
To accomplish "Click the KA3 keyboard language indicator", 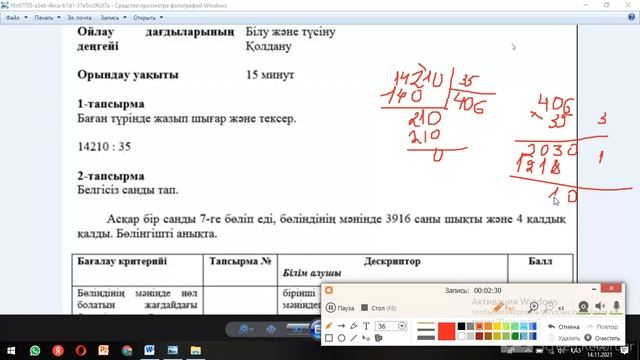I will [576, 351].
